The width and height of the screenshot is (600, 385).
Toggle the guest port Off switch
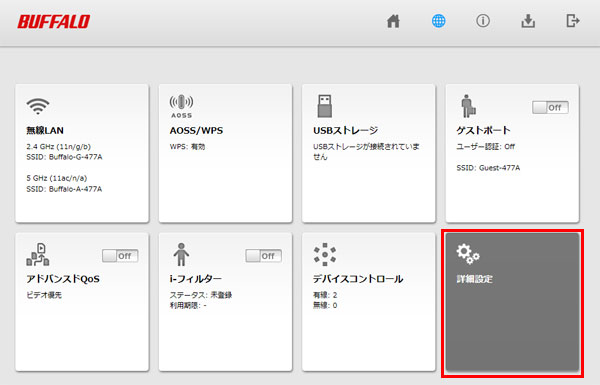pos(550,108)
